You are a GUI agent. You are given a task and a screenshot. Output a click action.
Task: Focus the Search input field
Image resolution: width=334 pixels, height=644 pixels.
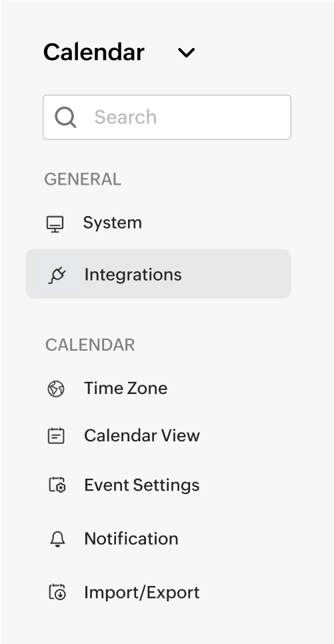point(167,117)
